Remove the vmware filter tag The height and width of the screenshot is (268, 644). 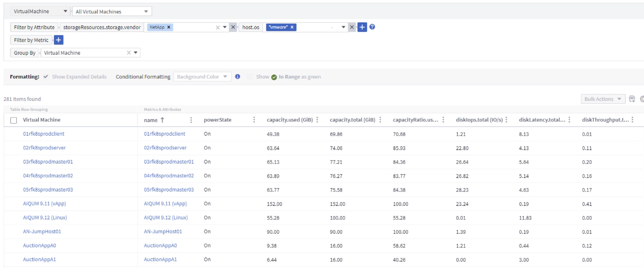click(292, 27)
